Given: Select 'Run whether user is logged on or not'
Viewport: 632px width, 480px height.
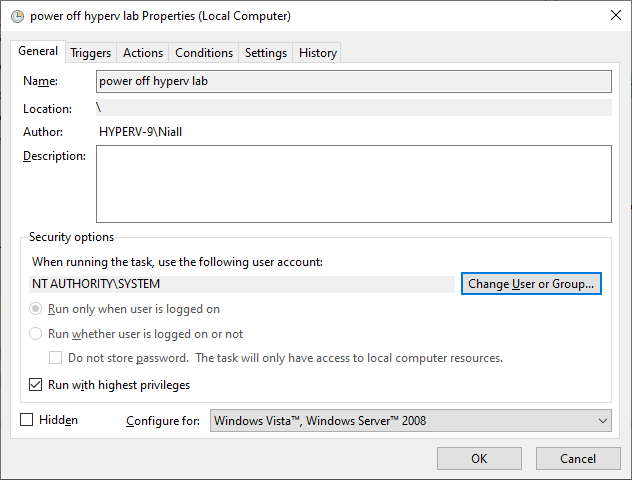Looking at the screenshot, I should 136,334.
